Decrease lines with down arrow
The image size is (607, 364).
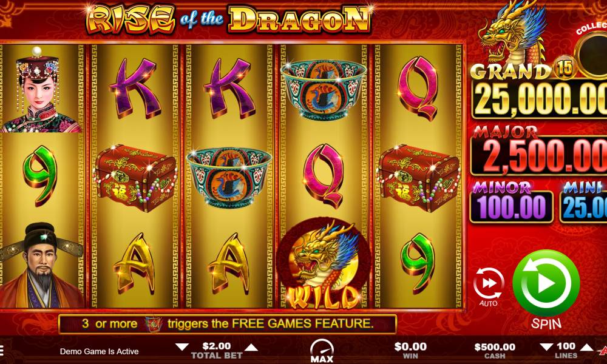coord(546,347)
